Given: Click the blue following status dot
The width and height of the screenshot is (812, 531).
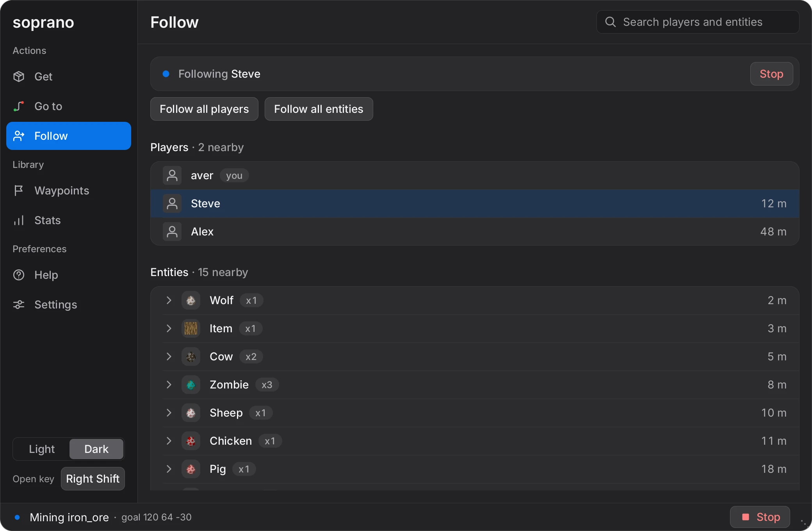Looking at the screenshot, I should click(x=166, y=74).
